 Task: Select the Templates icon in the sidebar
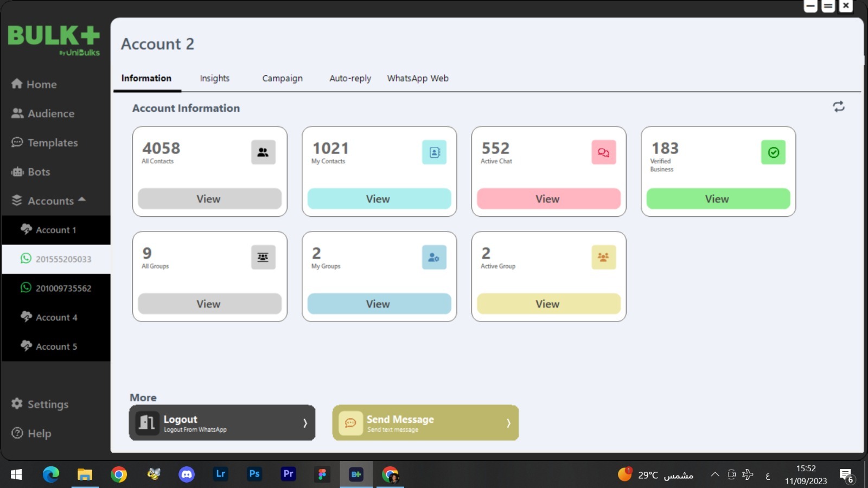[16, 142]
